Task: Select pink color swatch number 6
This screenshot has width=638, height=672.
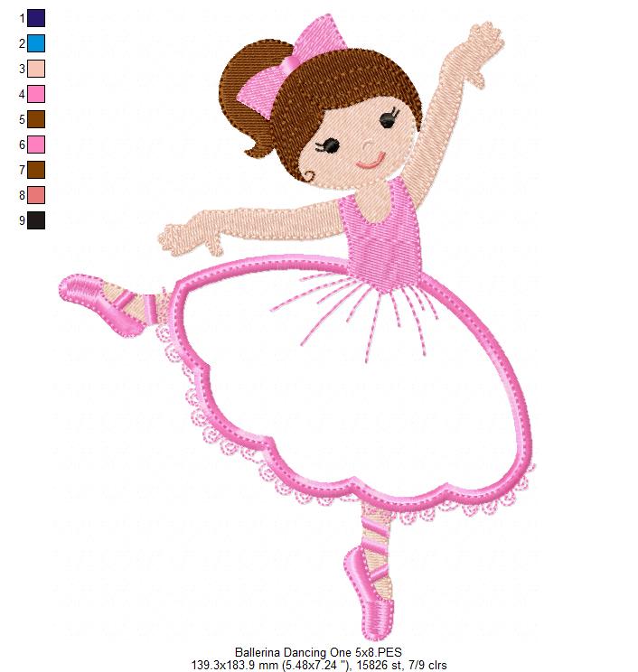Action: coord(35,144)
